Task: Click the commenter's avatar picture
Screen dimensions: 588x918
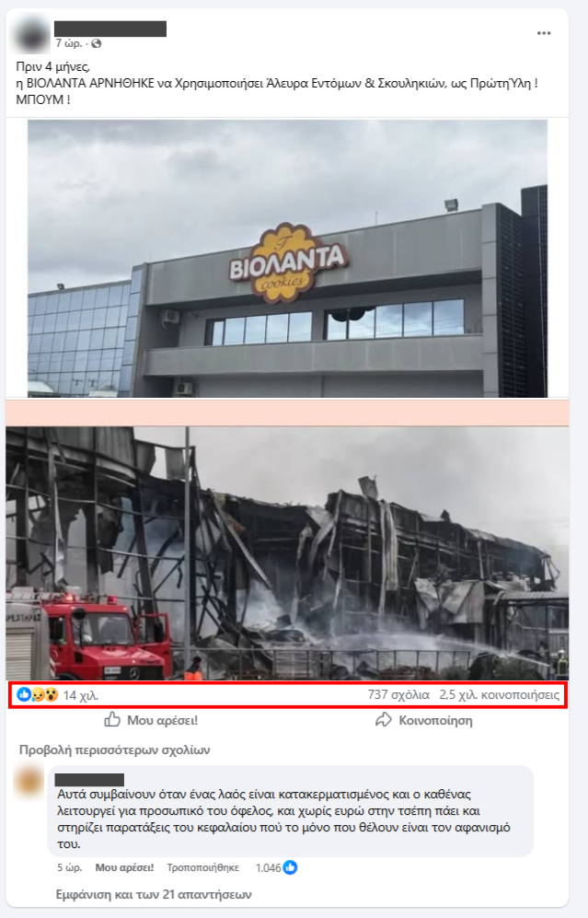Action: click(x=29, y=782)
